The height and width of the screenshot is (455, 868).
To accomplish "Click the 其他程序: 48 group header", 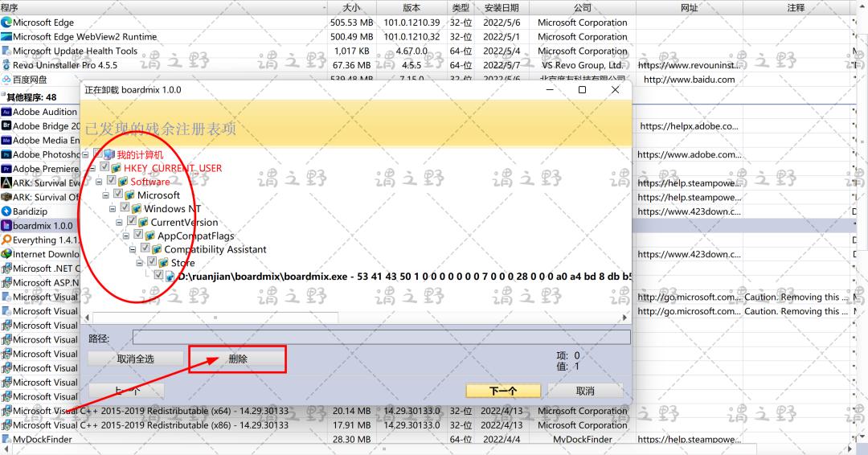I will (x=31, y=97).
